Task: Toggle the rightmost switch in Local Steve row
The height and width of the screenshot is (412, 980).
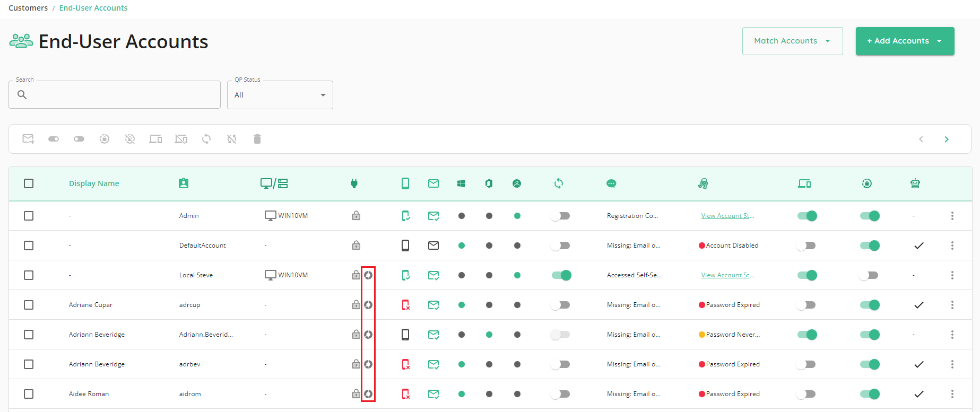Action: (869, 275)
